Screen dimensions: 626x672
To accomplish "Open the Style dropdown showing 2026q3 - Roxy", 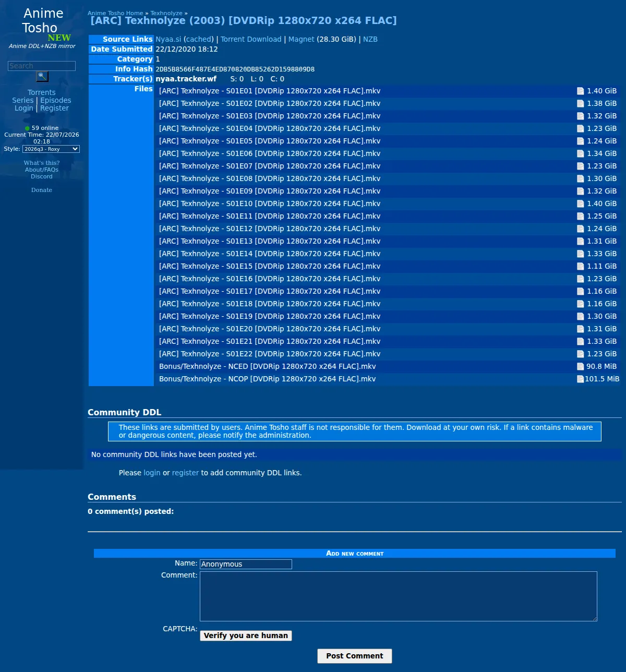I will click(x=51, y=149).
